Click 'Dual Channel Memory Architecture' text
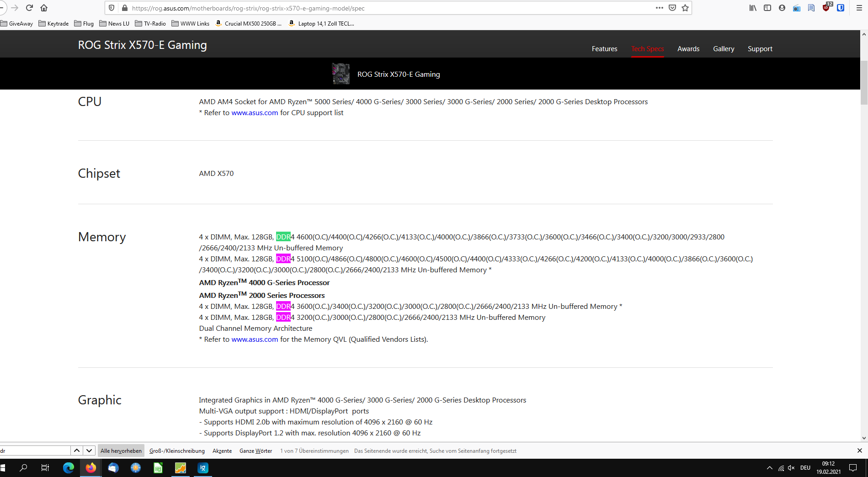Screen dimensions: 868x477 coord(256,329)
